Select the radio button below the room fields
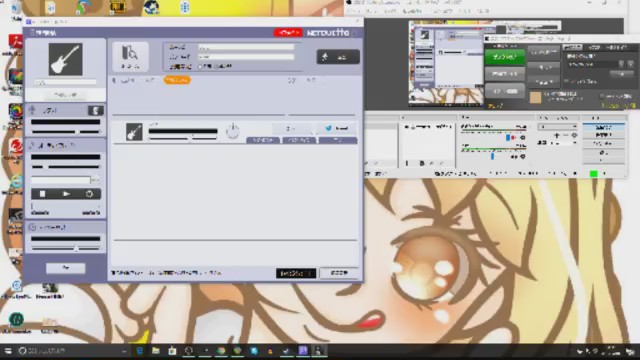Screen dimensions: 640x360 click(x=200, y=66)
